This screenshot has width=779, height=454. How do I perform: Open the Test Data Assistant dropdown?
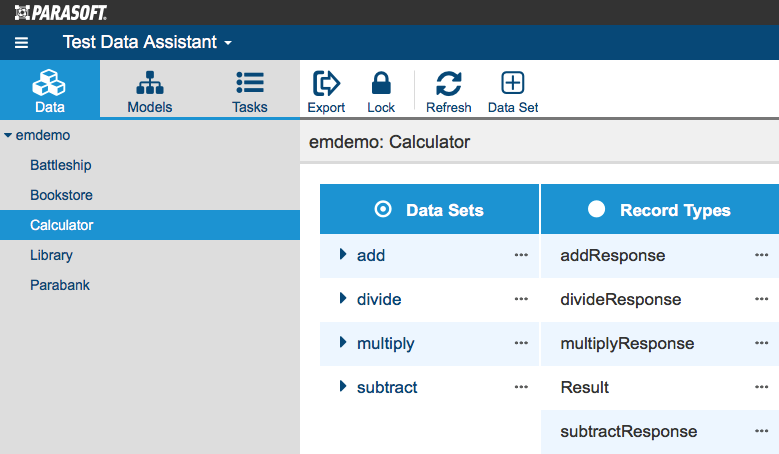[x=147, y=42]
